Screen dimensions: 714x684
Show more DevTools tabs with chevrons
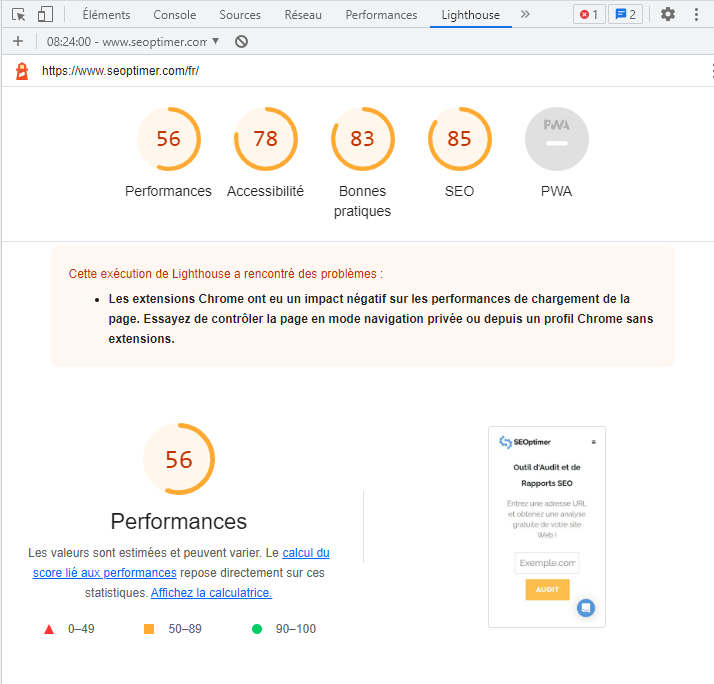[526, 15]
